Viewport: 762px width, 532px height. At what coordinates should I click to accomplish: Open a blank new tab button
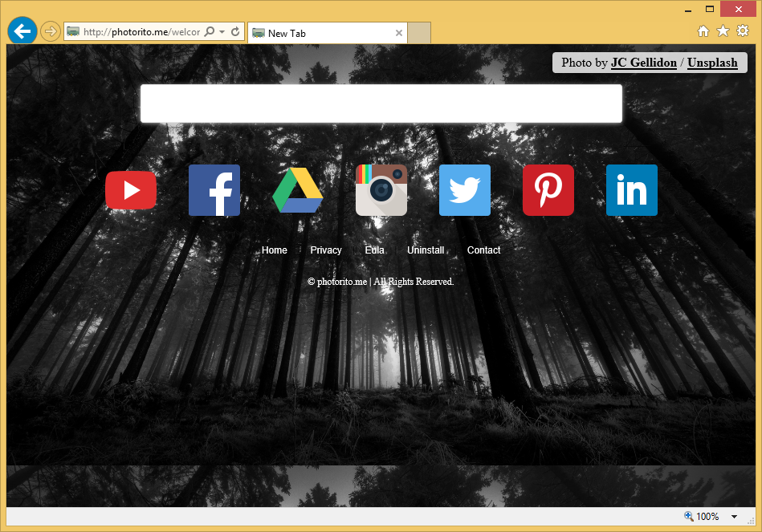[x=420, y=33]
